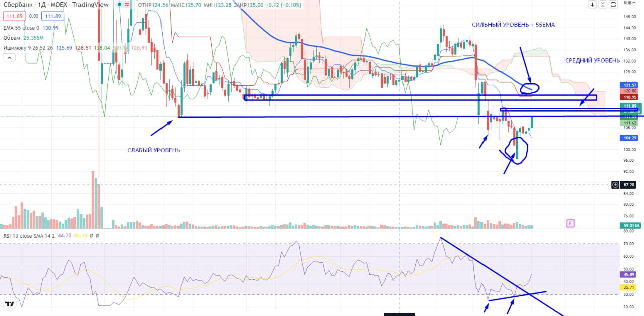Screen dimensions: 644x316
Task: Collapse the indicator legend with chevron button
Action: 9,58
